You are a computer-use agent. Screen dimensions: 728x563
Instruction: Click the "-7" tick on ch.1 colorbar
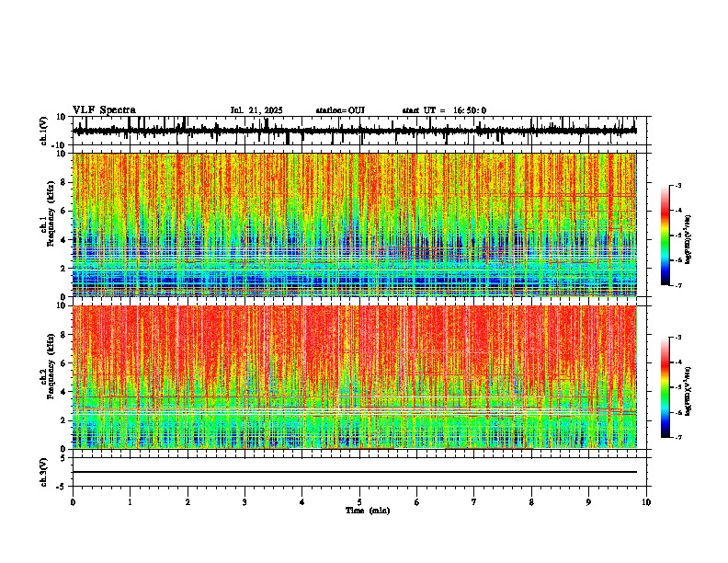coord(677,285)
